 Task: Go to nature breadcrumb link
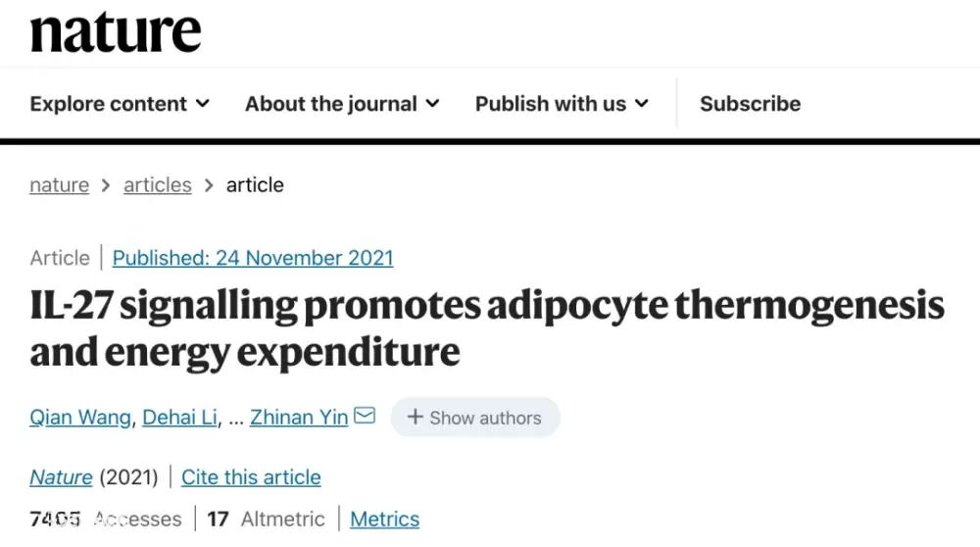click(x=60, y=185)
